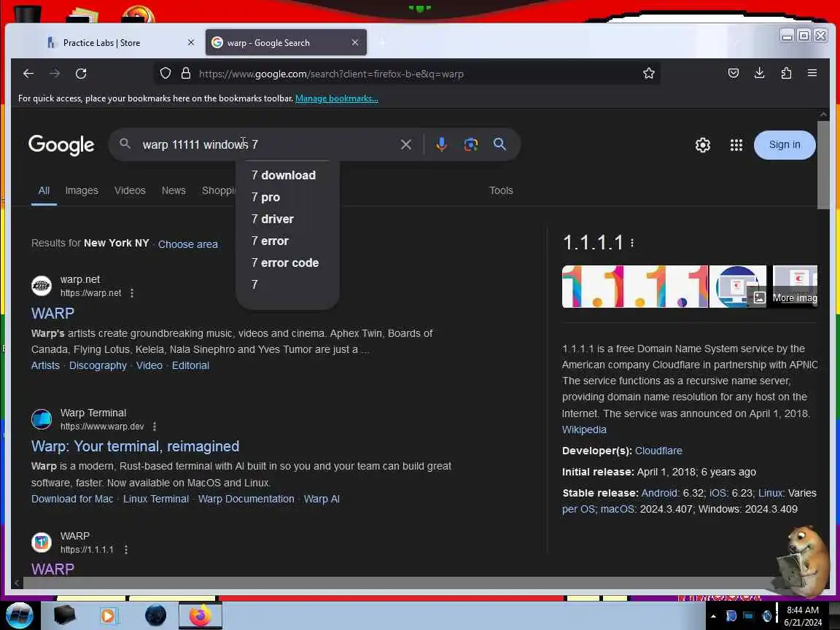Choose the '7 driver' suggestion
This screenshot has height=630, width=840.
pos(288,219)
